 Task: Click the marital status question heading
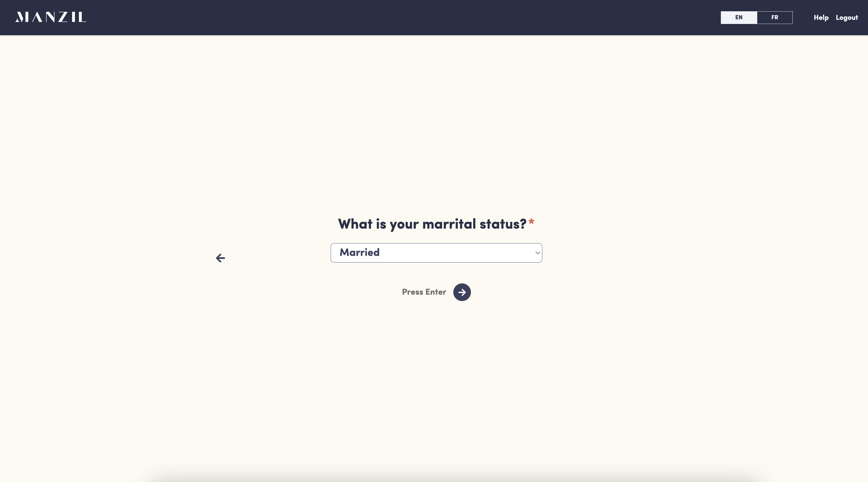432,224
